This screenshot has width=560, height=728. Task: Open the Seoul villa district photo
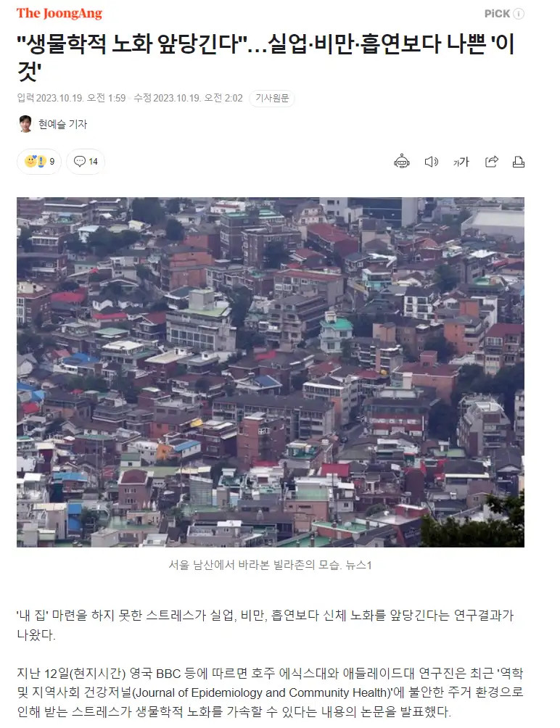tap(271, 373)
